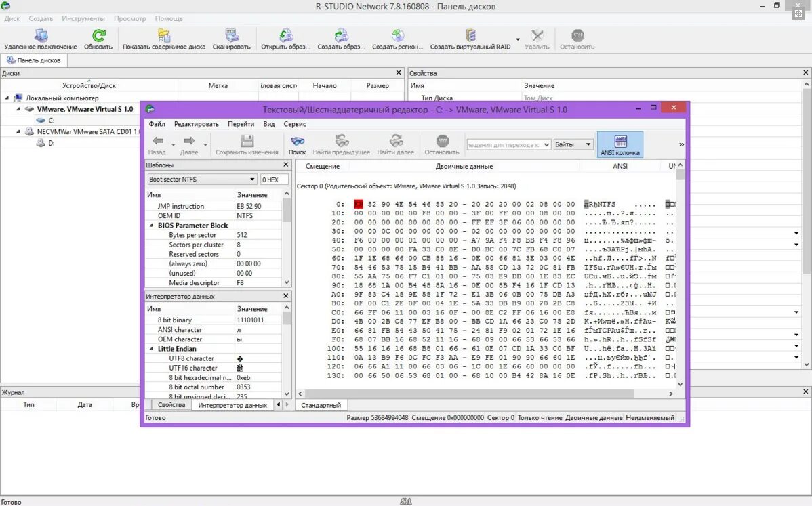Image resolution: width=812 pixels, height=506 pixels.
Task: Show more hex editor toolbar items chevron
Action: tap(681, 145)
